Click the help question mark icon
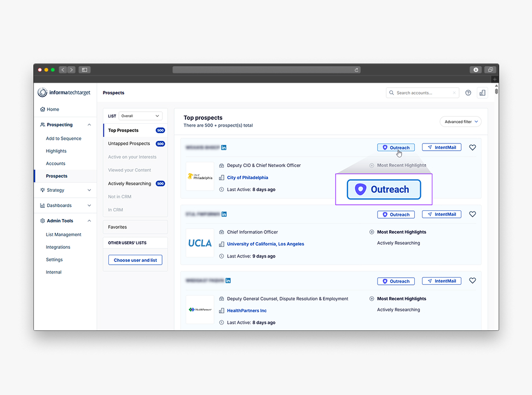 (x=468, y=93)
